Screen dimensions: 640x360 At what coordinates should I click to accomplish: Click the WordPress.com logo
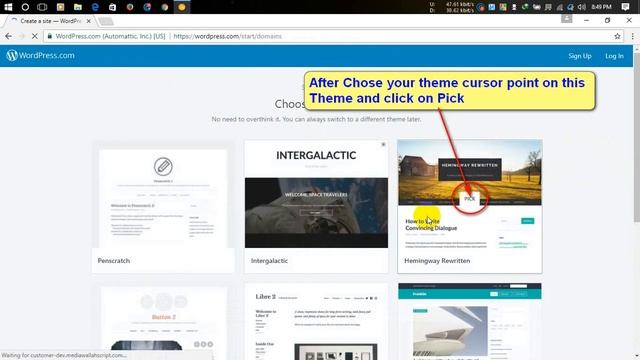[x=40, y=56]
